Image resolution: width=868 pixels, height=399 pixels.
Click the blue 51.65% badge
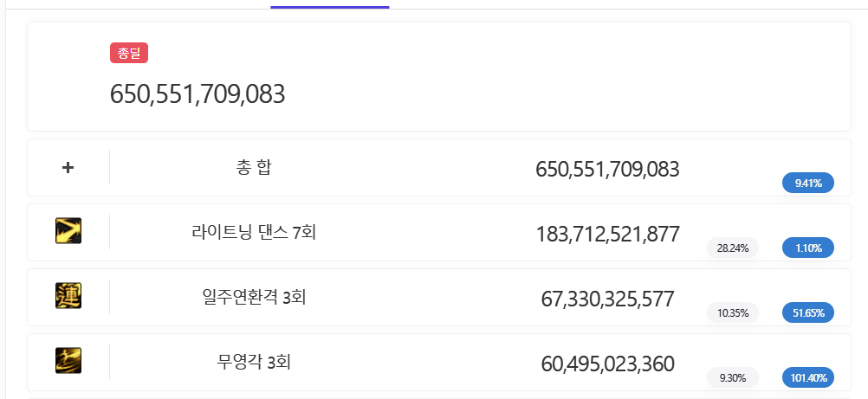(807, 312)
